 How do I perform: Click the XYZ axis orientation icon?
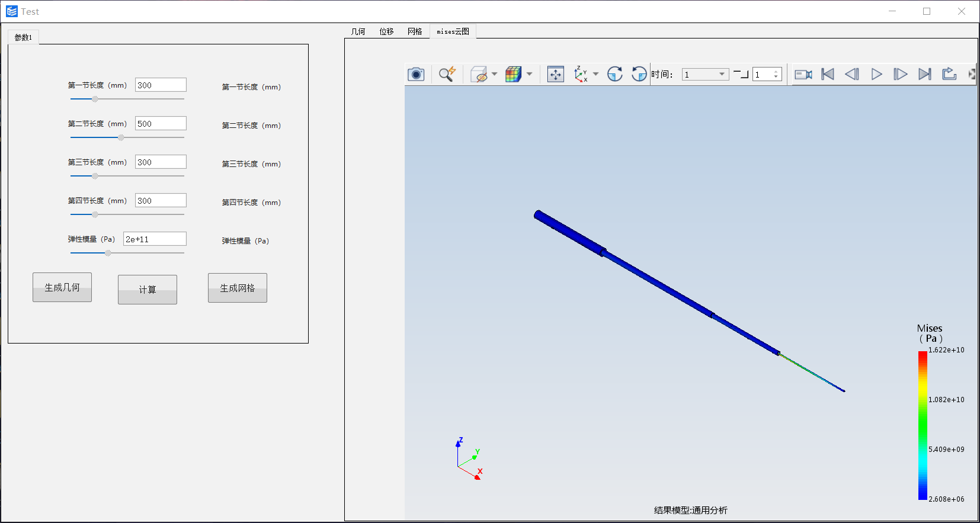point(581,74)
